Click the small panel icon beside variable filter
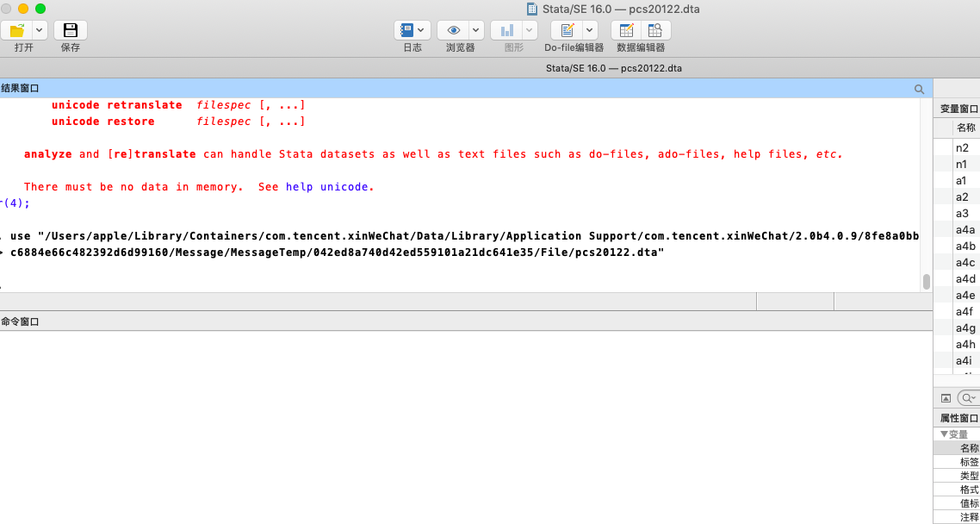 click(946, 398)
